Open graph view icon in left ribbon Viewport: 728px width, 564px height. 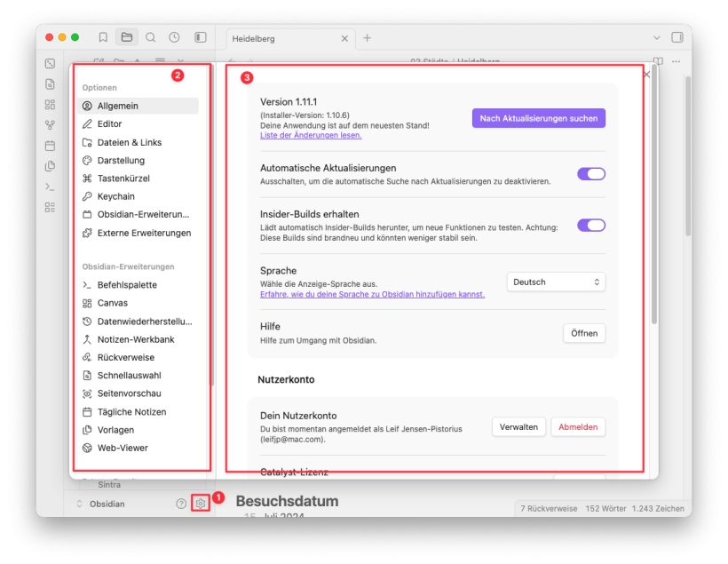point(50,125)
